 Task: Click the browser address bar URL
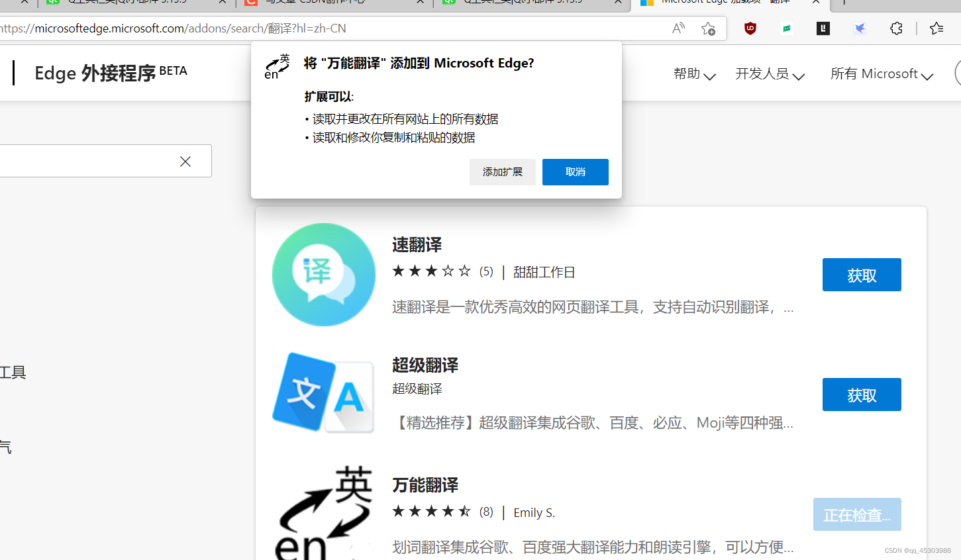[x=172, y=28]
